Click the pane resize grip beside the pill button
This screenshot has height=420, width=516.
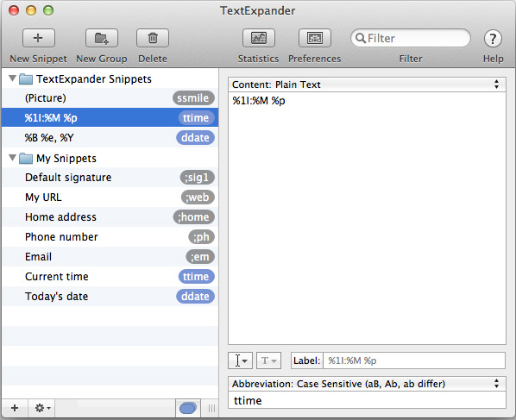tap(211, 408)
